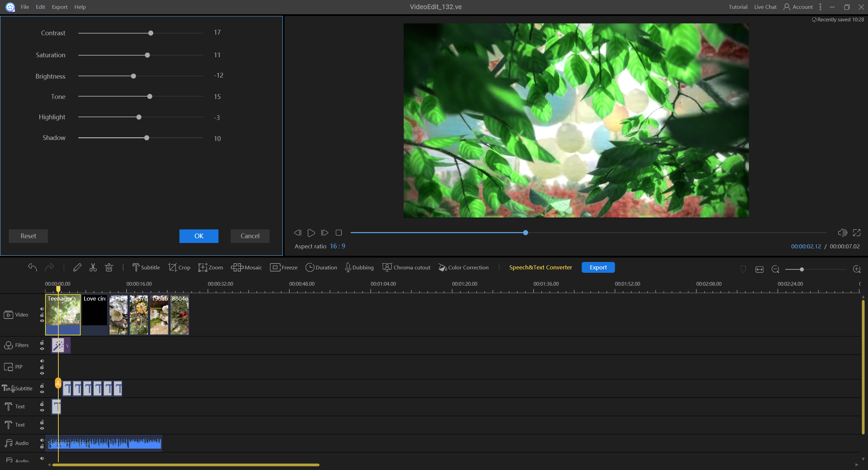Click the Freeze frame tool
The height and width of the screenshot is (470, 868).
[x=284, y=267]
